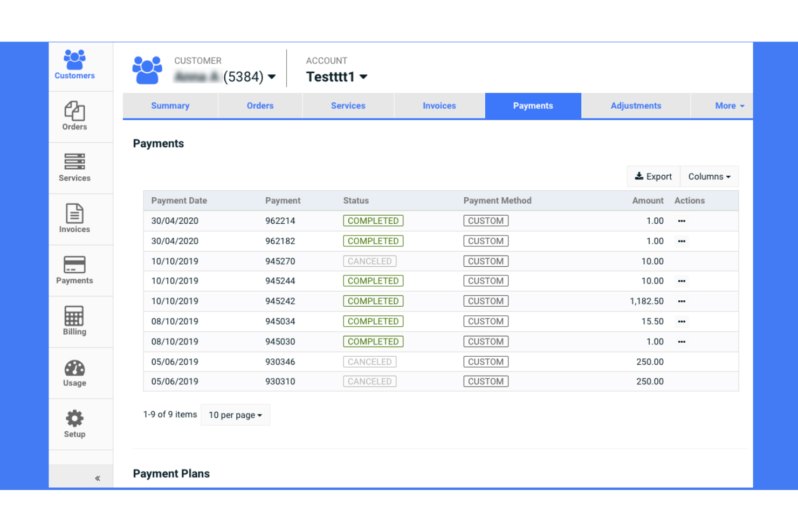Open the customer selection dropdown
The height and width of the screenshot is (532, 798).
272,77
